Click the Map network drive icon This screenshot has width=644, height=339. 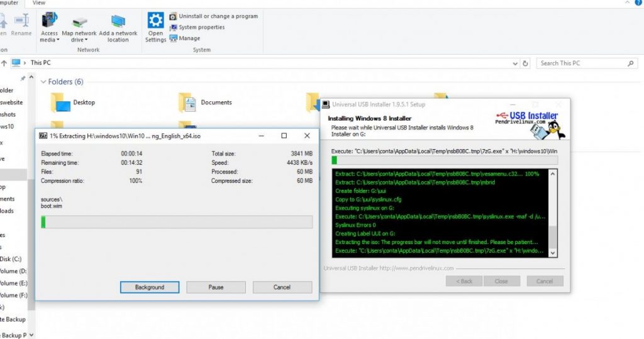pyautogui.click(x=79, y=21)
